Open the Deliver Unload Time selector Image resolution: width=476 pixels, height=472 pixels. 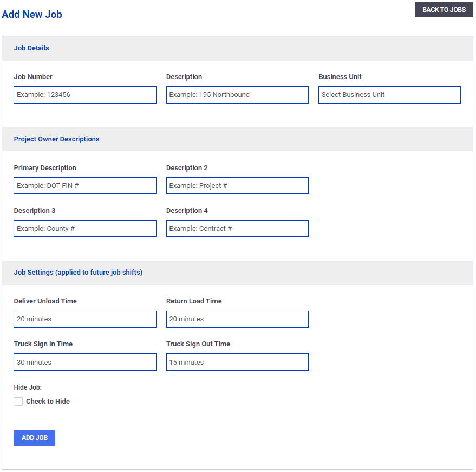[x=85, y=319]
